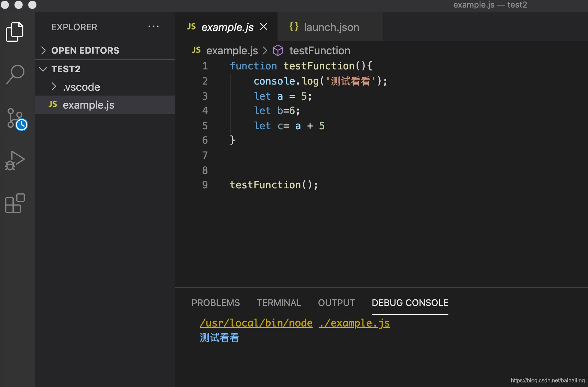Screen dimensions: 588x387
Task: Switch to the TERMINAL panel tab
Action: pyautogui.click(x=279, y=302)
